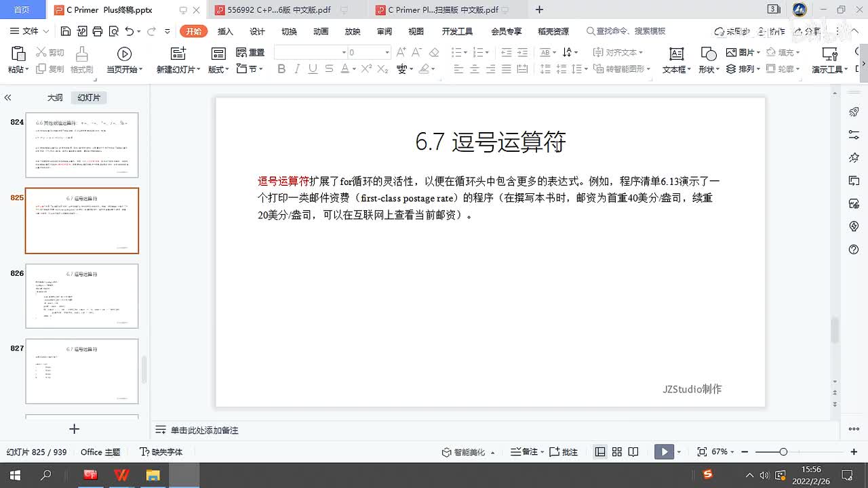Open the 设计 ribbon tab
868x488 pixels.
click(x=257, y=31)
